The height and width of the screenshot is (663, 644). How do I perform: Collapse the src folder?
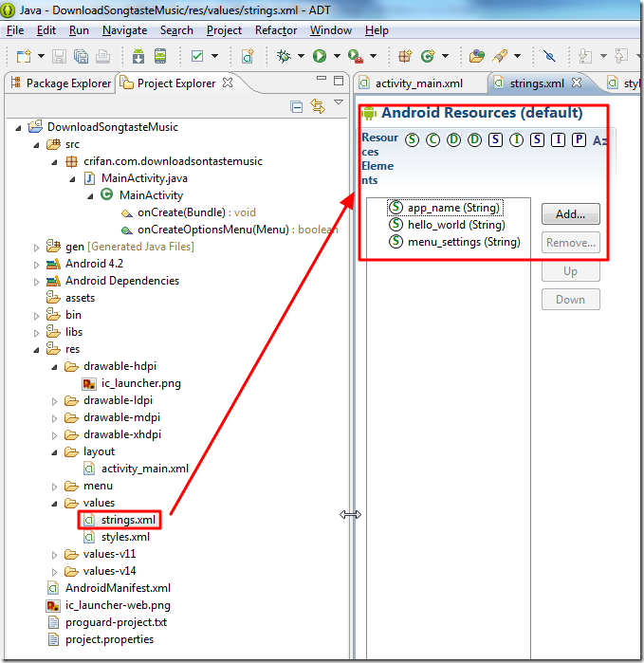pyautogui.click(x=36, y=145)
